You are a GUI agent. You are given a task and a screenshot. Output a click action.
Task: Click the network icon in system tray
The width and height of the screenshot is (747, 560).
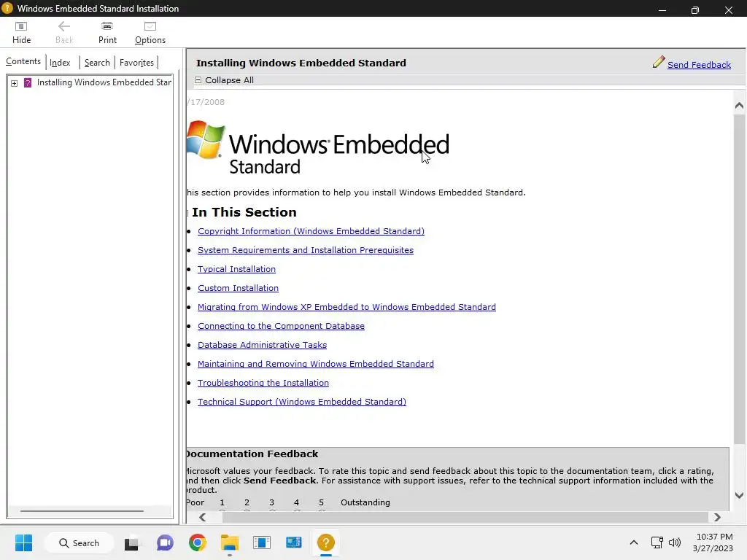(x=657, y=542)
